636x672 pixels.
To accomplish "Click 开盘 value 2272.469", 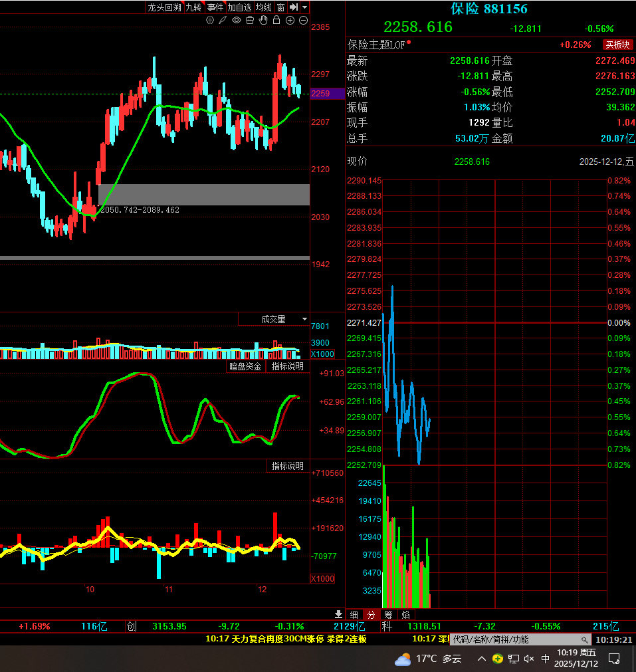I will [615, 60].
